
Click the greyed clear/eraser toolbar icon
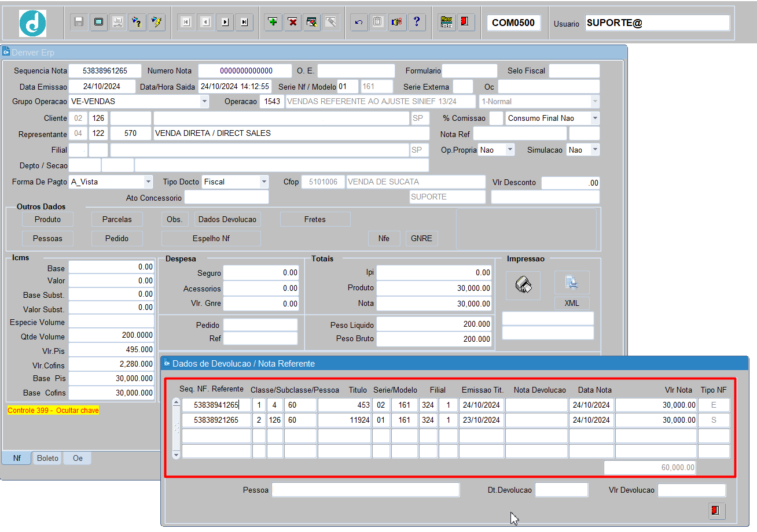point(331,23)
